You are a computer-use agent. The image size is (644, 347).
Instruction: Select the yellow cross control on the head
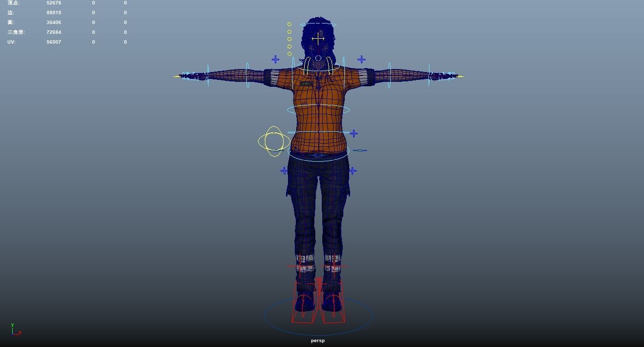318,38
